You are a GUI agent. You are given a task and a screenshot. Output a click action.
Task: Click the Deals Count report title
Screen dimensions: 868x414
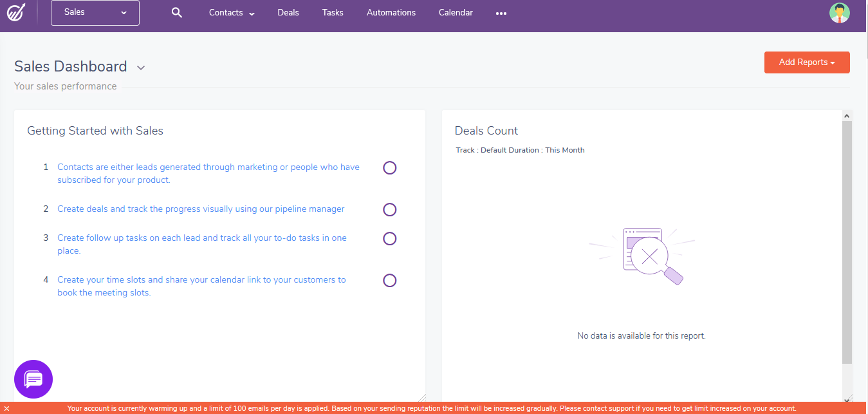pyautogui.click(x=486, y=131)
